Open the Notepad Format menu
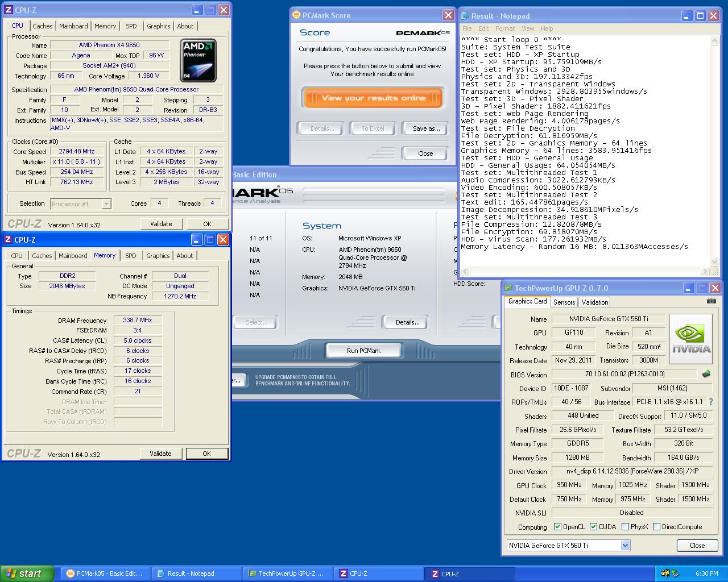The image size is (728, 582). pyautogui.click(x=505, y=28)
